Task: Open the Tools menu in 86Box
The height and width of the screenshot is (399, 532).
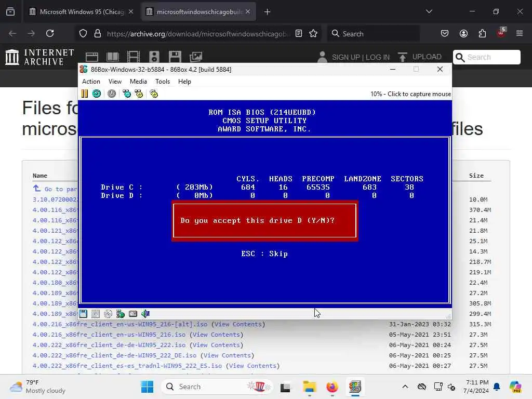Action: click(163, 82)
